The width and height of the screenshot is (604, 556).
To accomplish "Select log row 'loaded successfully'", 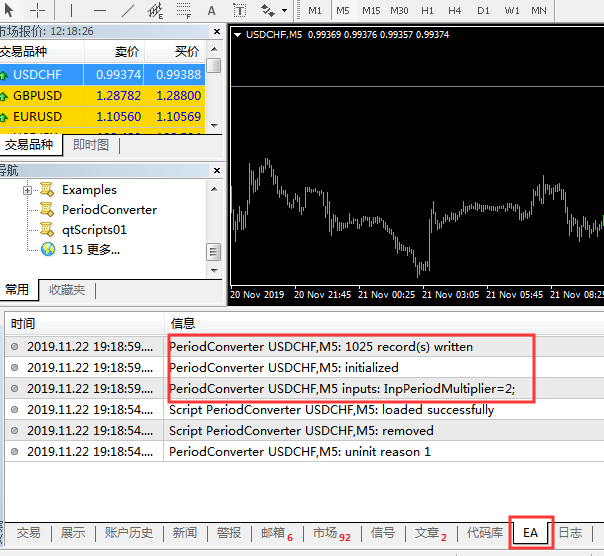I will click(x=304, y=410).
